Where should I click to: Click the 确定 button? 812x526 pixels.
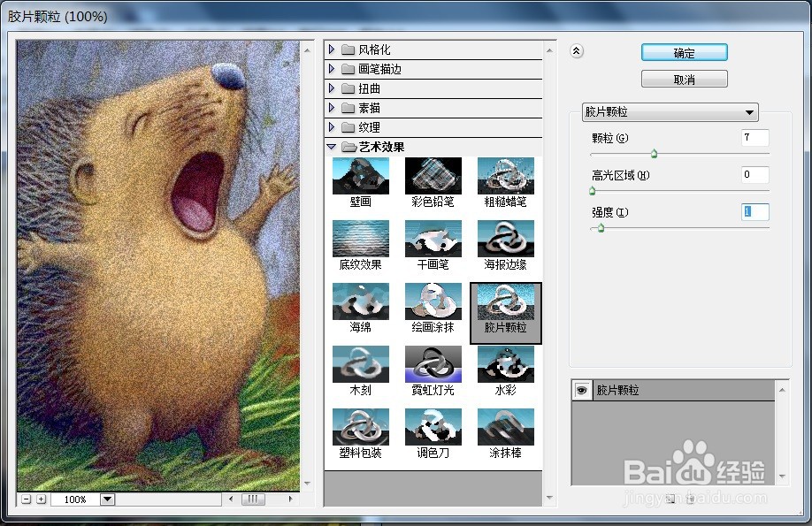click(x=684, y=53)
